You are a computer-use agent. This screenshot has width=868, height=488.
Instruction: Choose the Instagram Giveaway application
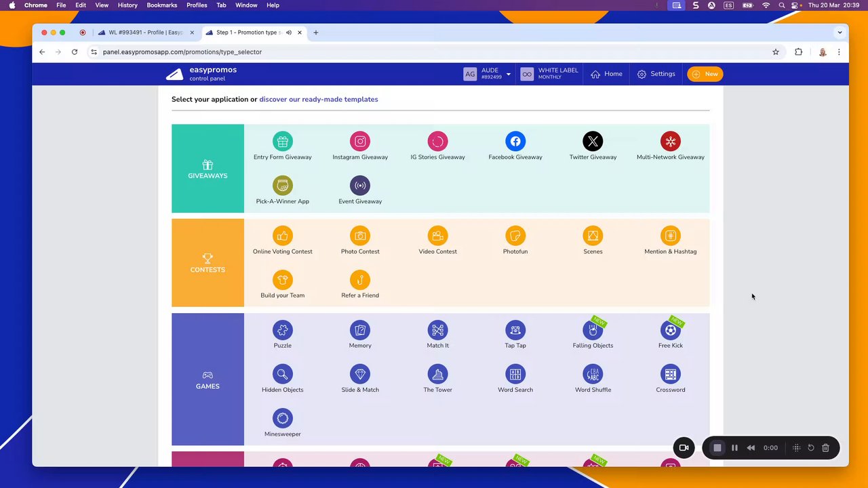click(x=360, y=147)
